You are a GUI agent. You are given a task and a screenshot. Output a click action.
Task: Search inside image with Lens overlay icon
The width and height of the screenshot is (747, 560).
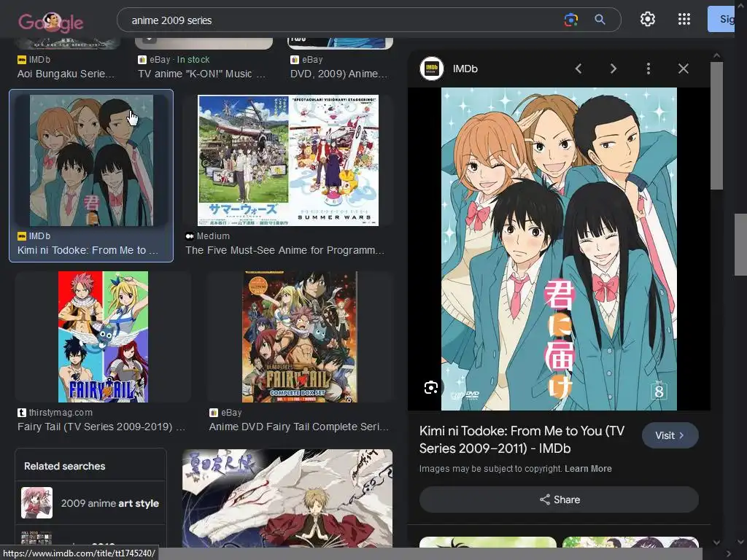coord(431,388)
